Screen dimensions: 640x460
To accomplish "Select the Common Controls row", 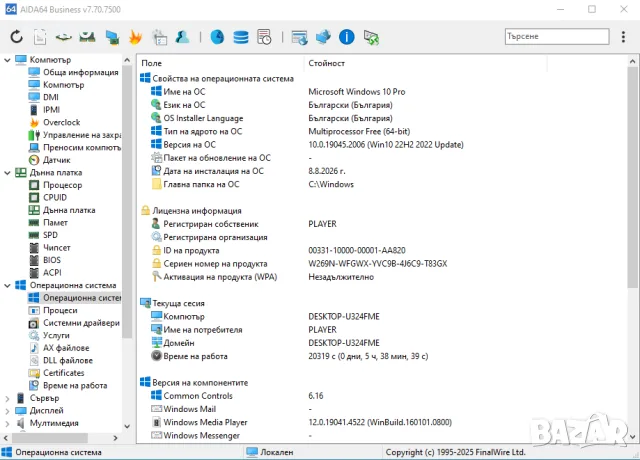I will [382, 396].
